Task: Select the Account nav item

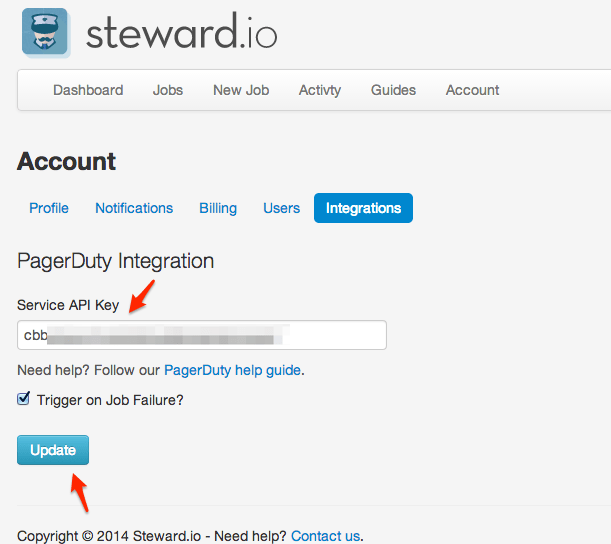Action: tap(472, 90)
